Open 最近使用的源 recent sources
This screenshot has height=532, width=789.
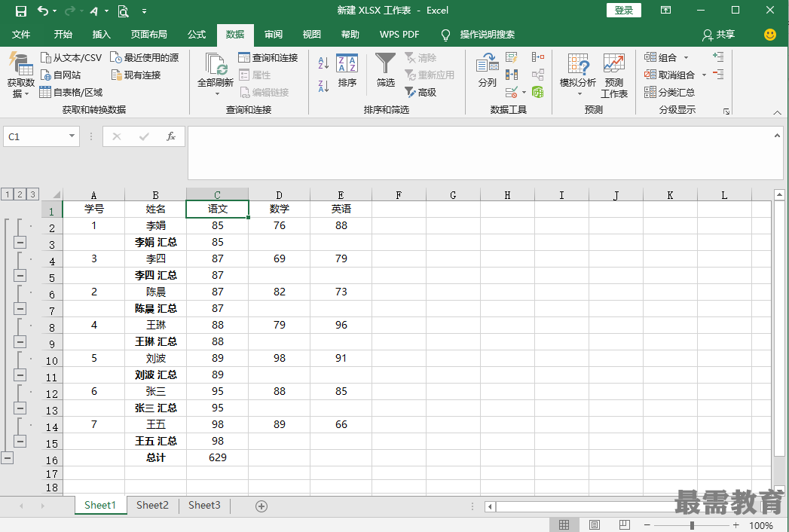145,58
